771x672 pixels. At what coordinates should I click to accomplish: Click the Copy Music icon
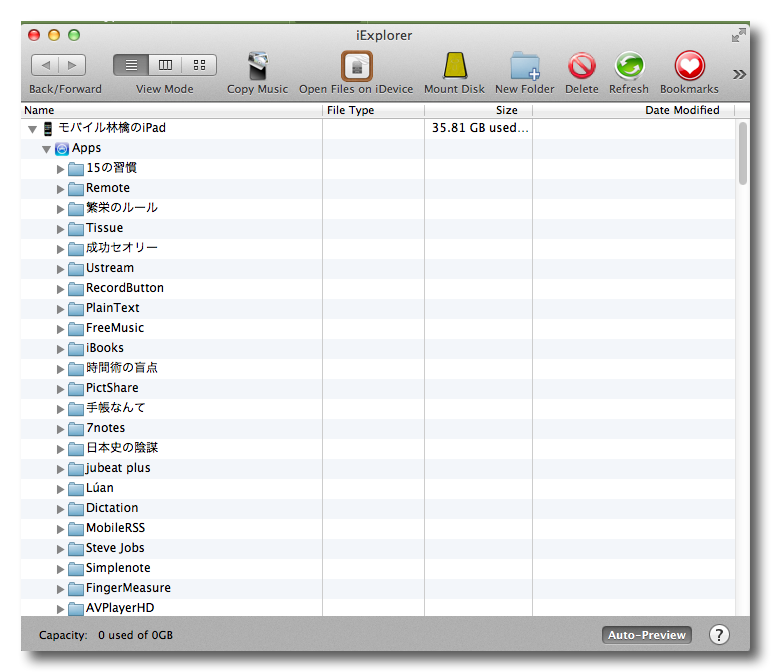(x=258, y=65)
